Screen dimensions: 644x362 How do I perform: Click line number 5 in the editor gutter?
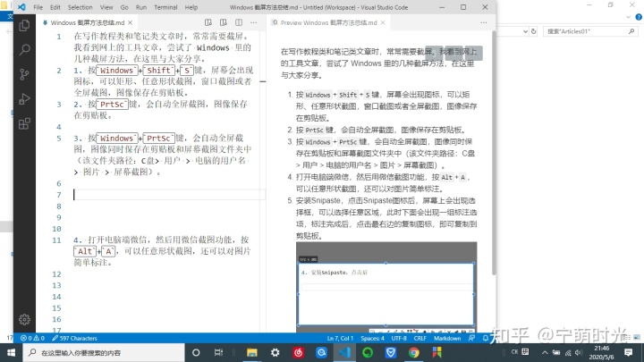(x=59, y=139)
